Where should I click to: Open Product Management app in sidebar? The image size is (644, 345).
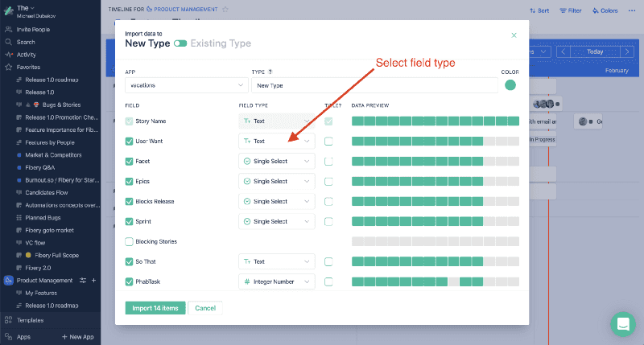coord(44,281)
